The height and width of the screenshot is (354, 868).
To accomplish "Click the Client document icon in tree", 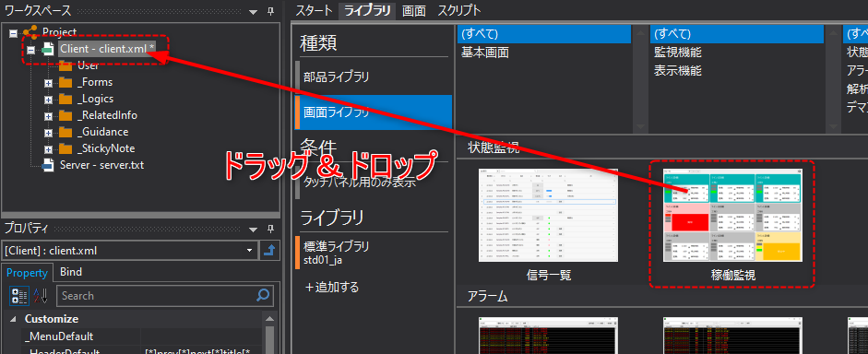I will [x=48, y=49].
